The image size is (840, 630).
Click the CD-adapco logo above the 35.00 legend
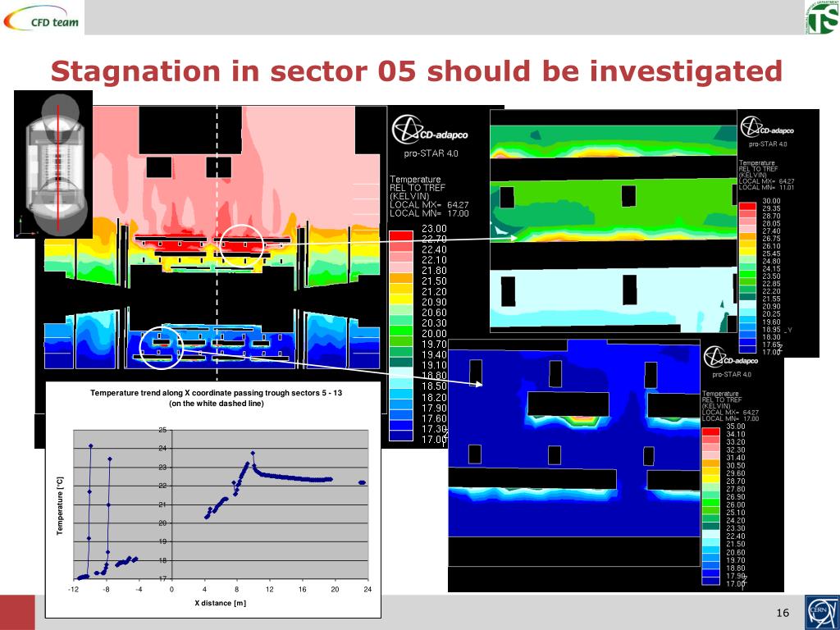pos(731,358)
